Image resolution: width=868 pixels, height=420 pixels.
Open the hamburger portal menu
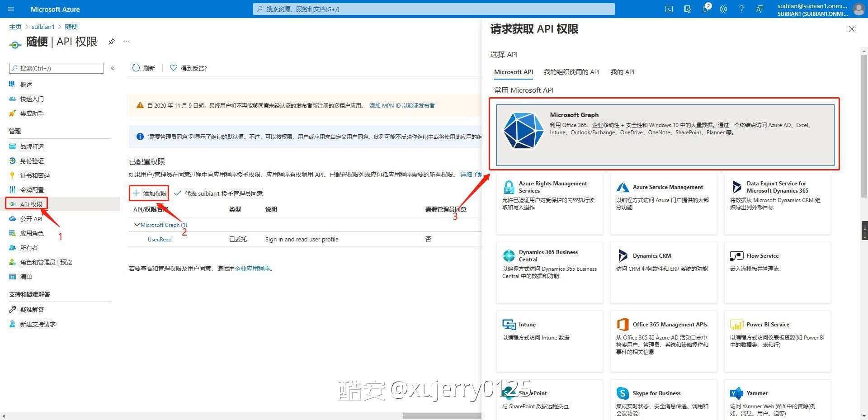[x=11, y=9]
